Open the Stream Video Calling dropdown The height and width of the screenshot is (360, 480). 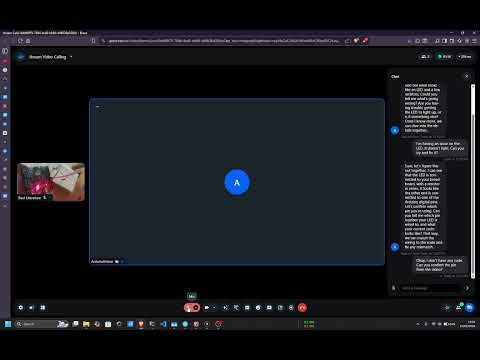pyautogui.click(x=71, y=57)
